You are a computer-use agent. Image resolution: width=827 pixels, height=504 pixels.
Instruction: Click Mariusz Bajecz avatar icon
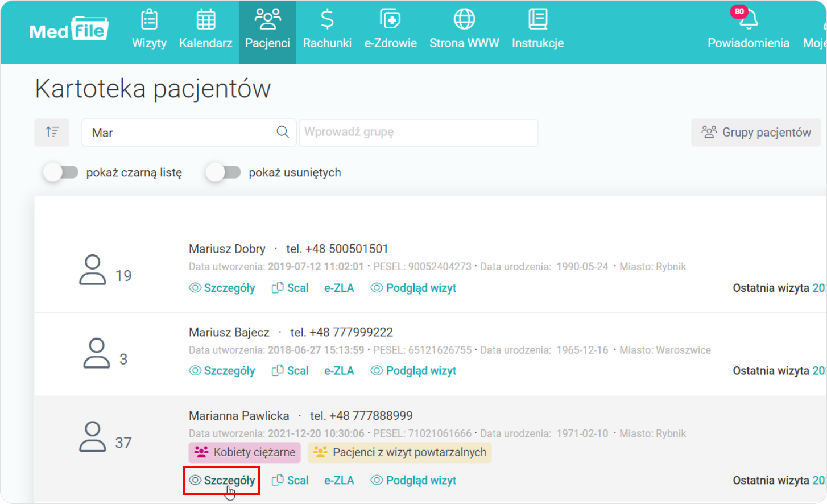(97, 353)
